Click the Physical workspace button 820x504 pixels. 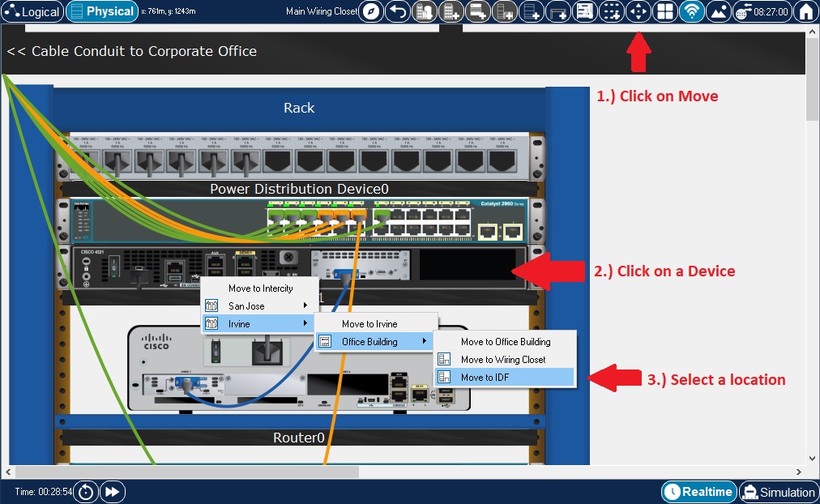point(101,11)
